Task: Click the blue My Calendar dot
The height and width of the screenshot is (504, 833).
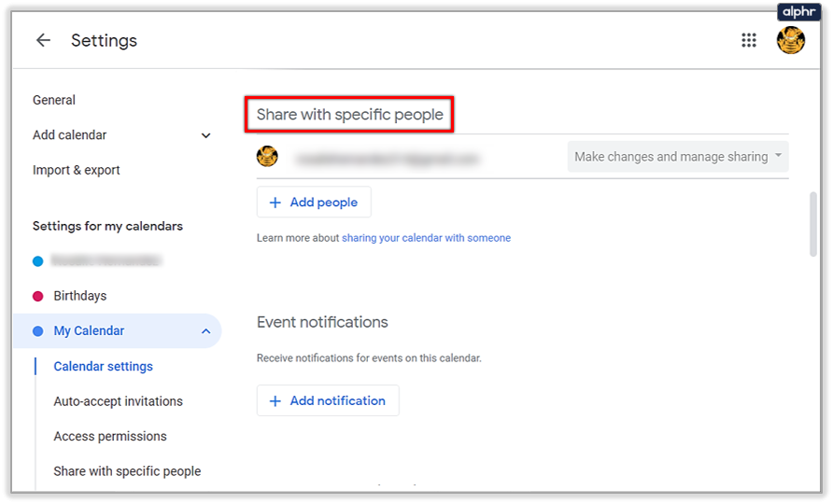Action: (x=38, y=331)
